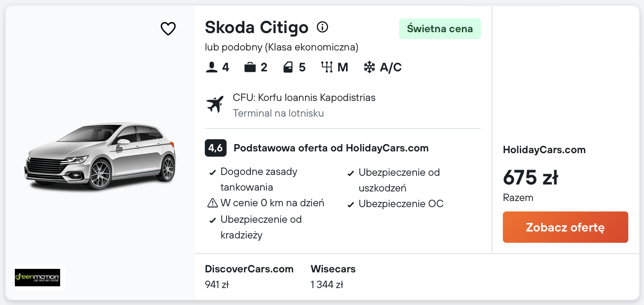Click the 675 zł total price
Image resolution: width=644 pixels, height=305 pixels.
(530, 178)
